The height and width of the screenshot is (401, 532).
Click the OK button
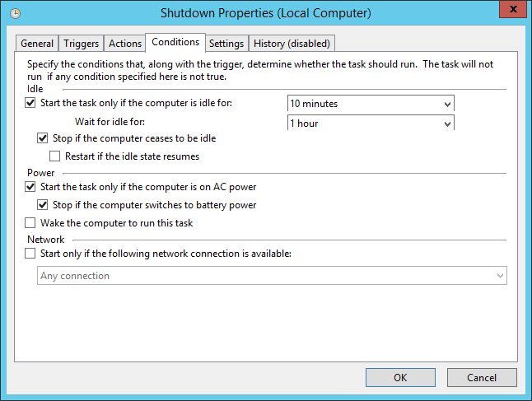(400, 378)
